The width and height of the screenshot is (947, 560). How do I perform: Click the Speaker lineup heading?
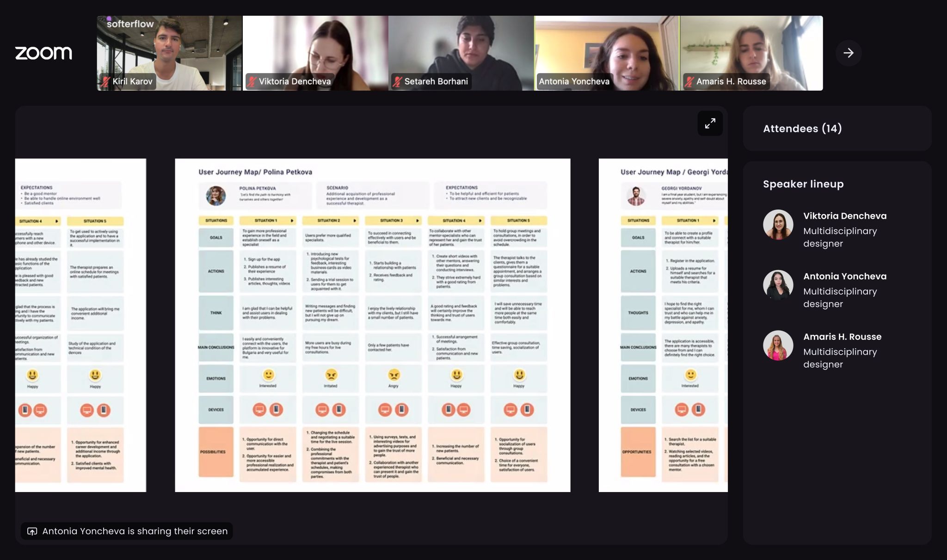tap(803, 184)
